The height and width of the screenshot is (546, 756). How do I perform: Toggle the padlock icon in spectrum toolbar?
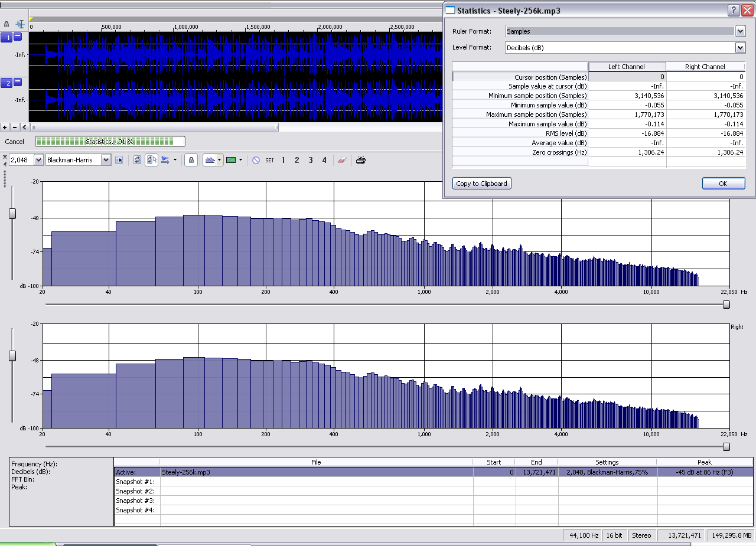click(191, 160)
